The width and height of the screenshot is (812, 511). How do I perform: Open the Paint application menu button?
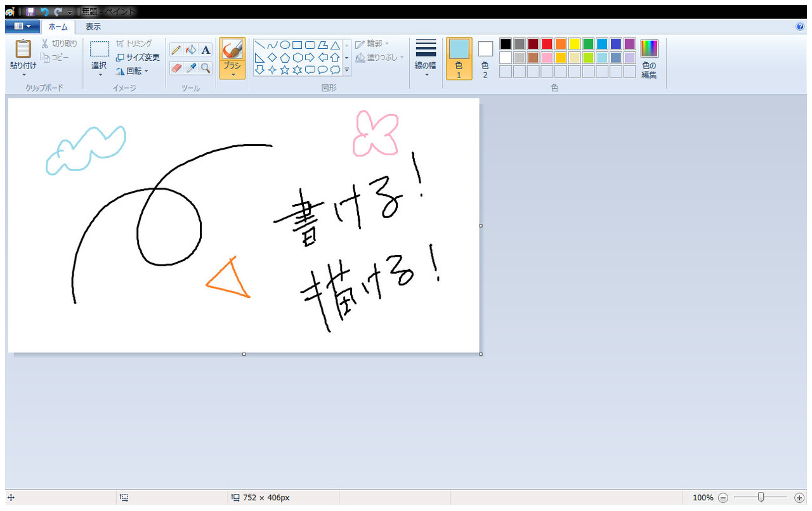[22, 26]
